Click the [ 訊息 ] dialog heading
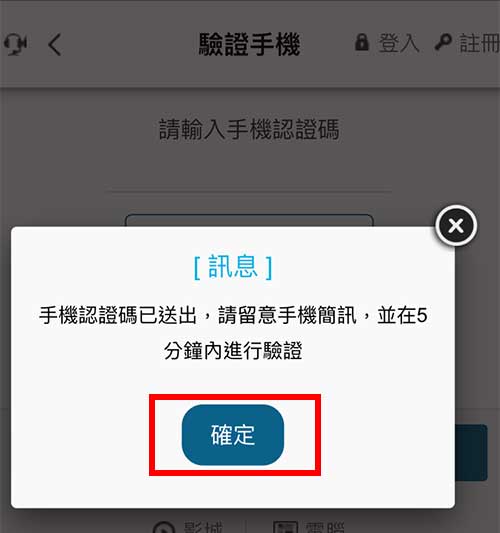 (x=233, y=267)
